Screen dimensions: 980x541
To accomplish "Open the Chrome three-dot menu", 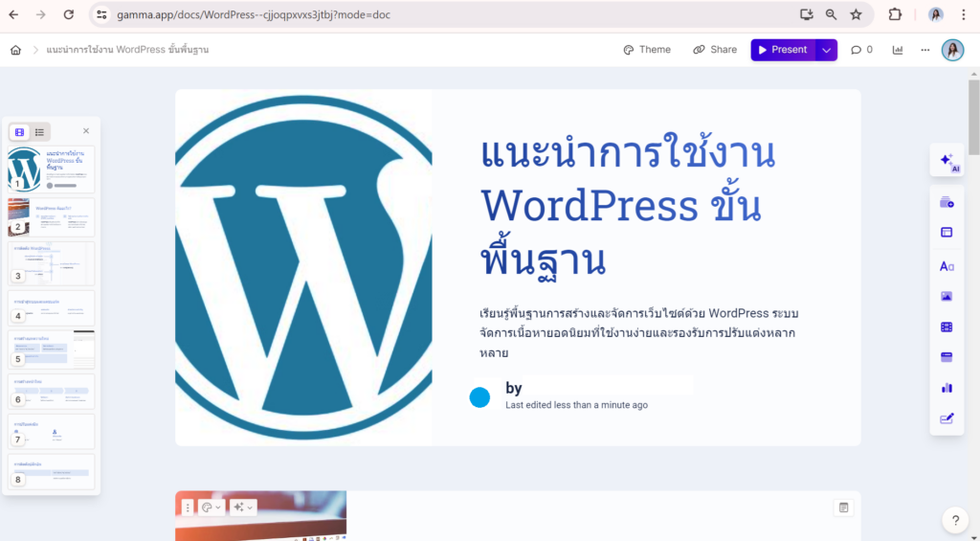I will [963, 14].
